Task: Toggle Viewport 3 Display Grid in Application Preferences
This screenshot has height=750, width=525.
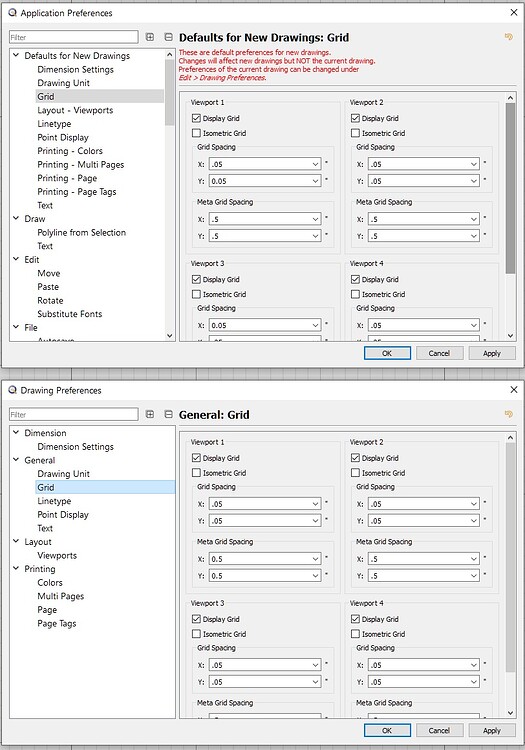Action: tap(196, 279)
